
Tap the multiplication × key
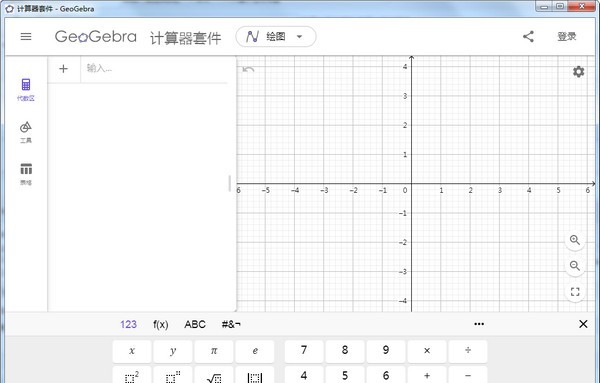click(427, 351)
